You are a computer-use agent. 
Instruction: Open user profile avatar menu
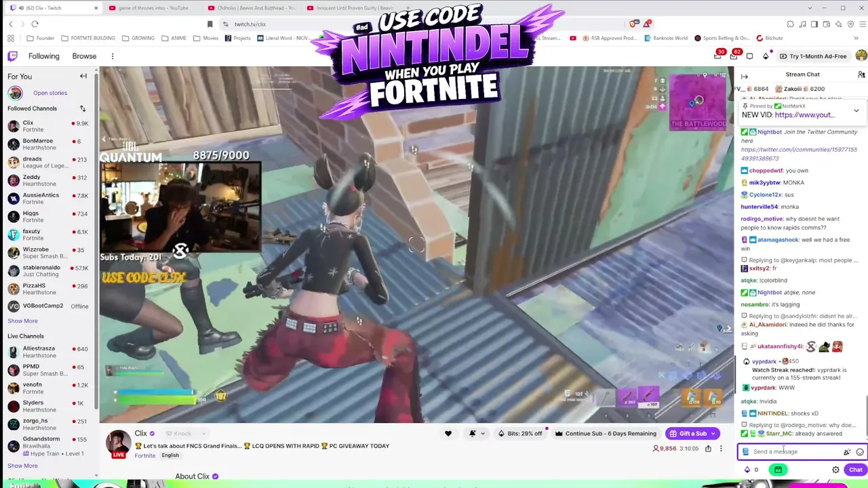point(861,56)
